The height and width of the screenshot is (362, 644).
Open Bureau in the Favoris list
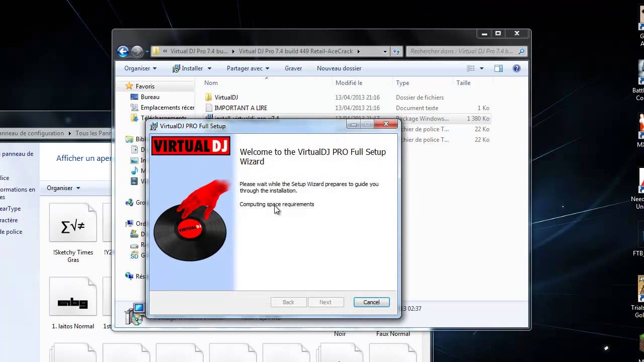[150, 97]
